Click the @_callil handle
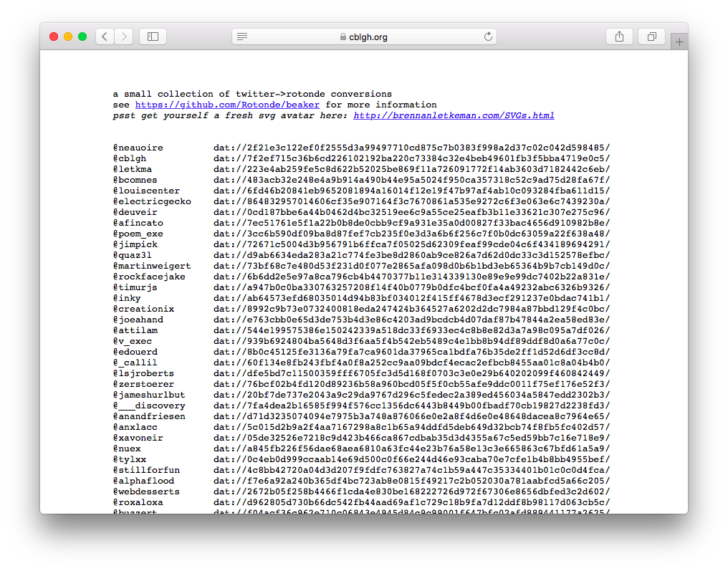 [x=135, y=363]
